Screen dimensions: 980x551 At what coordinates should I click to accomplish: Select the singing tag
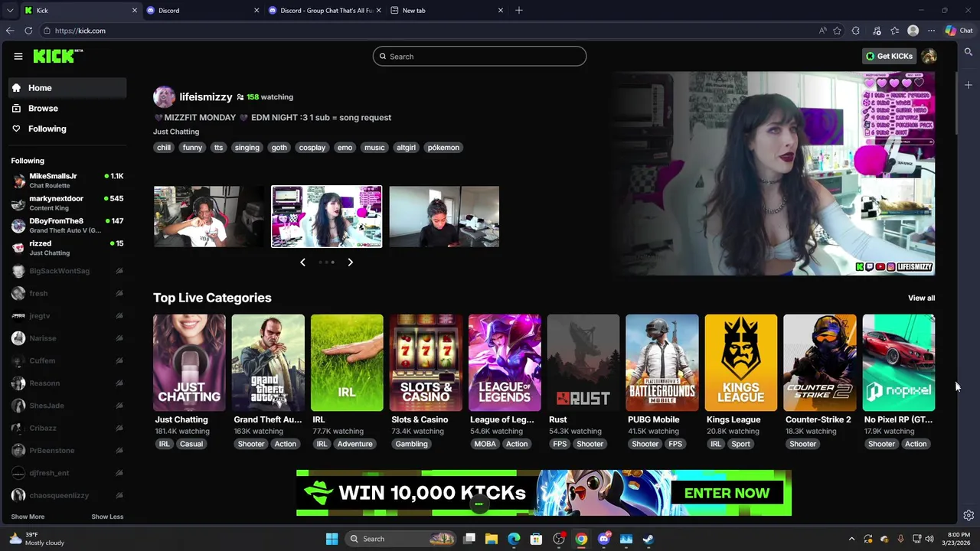(x=247, y=148)
